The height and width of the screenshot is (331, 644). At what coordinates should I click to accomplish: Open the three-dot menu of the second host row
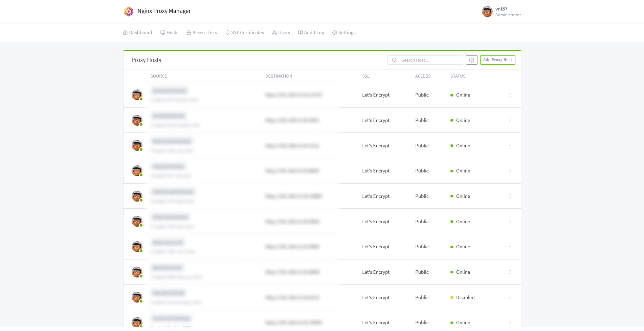point(510,120)
